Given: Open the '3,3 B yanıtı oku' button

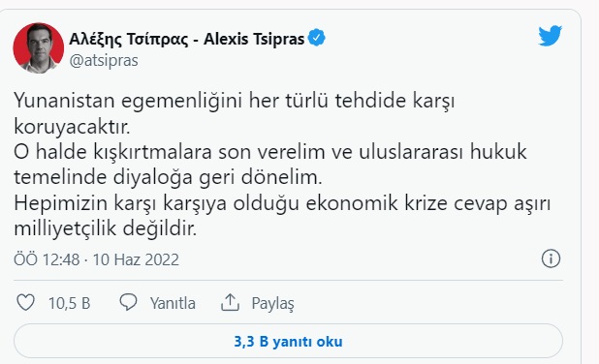Looking at the screenshot, I should 288,341.
